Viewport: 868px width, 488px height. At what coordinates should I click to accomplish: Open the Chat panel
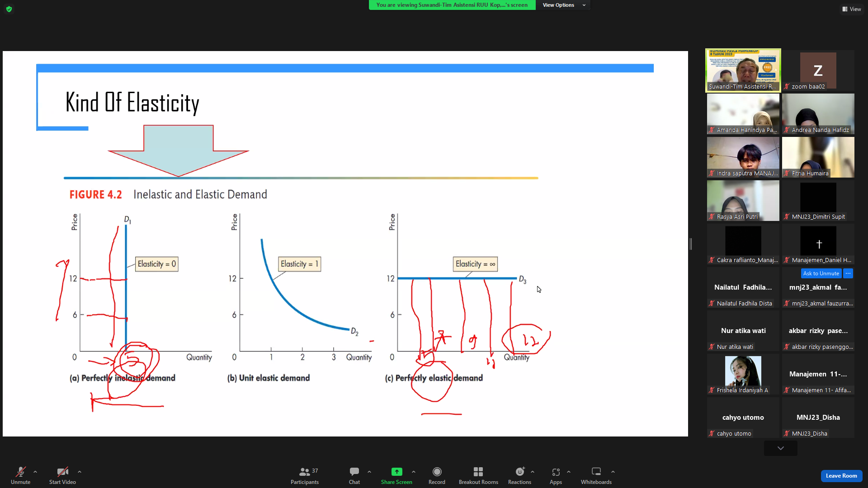pyautogui.click(x=354, y=475)
